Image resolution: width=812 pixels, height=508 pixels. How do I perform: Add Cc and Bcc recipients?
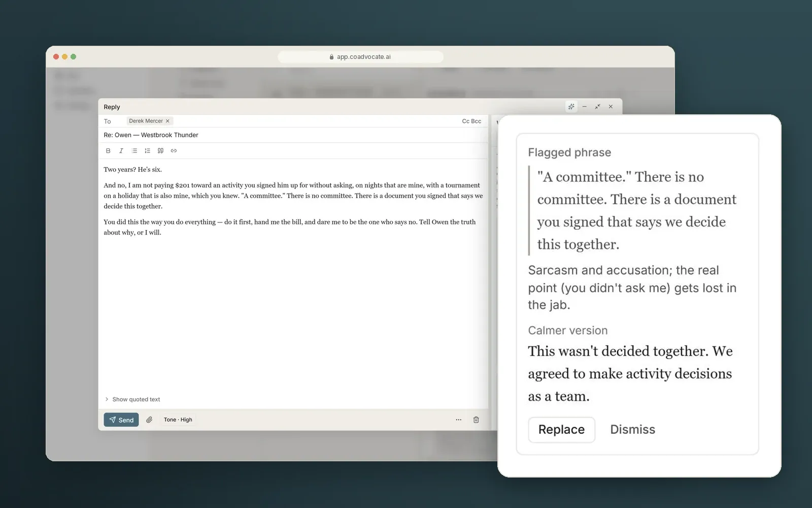coord(471,121)
